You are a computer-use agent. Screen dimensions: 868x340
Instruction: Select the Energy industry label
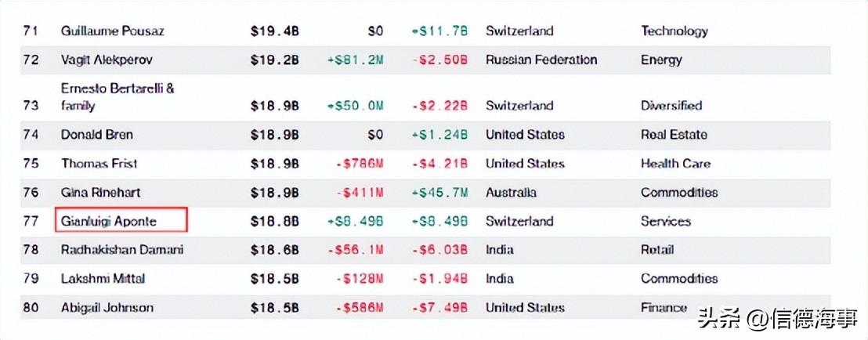(x=661, y=60)
